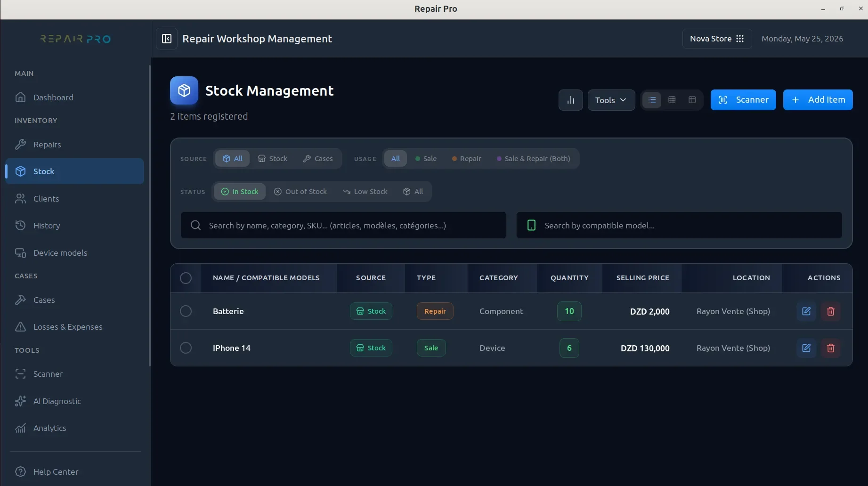
Task: Filter usage by Sale
Action: [426, 159]
